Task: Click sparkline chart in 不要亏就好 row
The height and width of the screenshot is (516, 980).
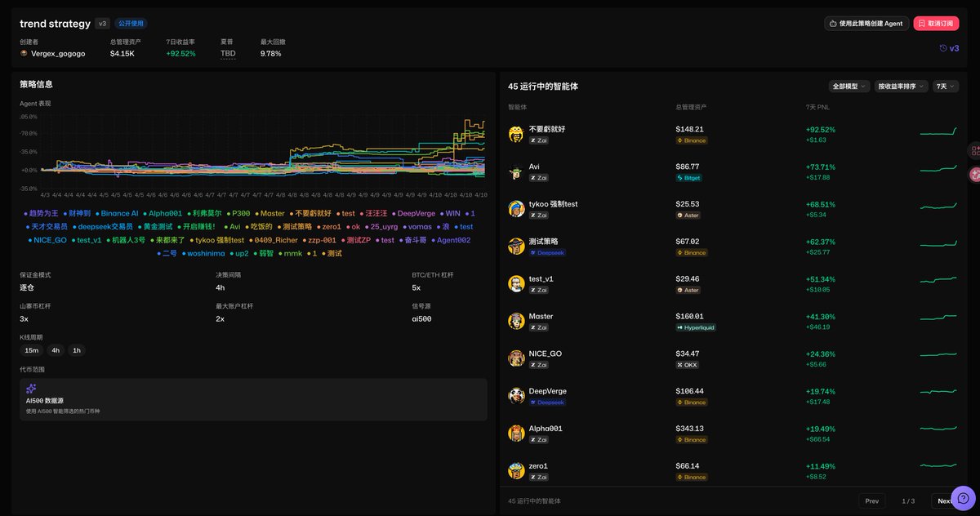Action: (x=938, y=131)
